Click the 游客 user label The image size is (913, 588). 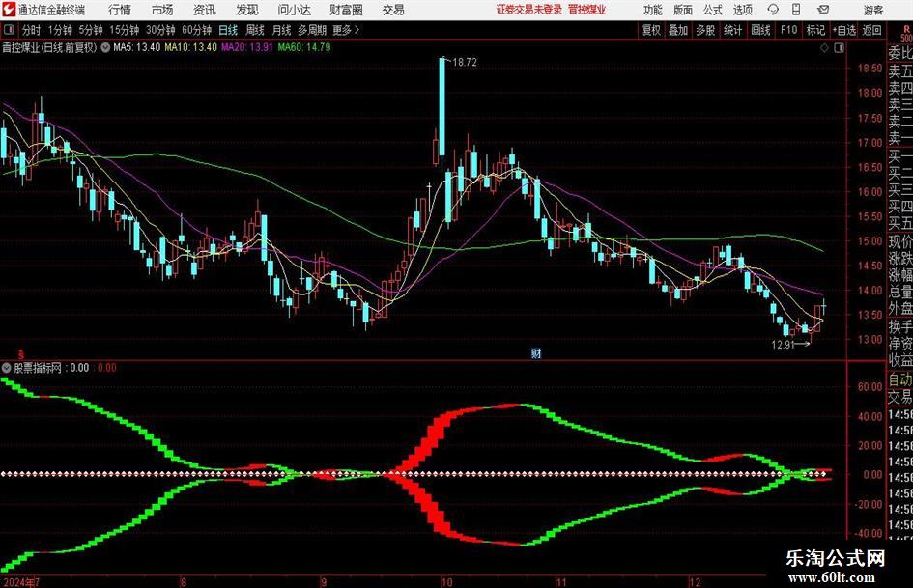tap(873, 10)
